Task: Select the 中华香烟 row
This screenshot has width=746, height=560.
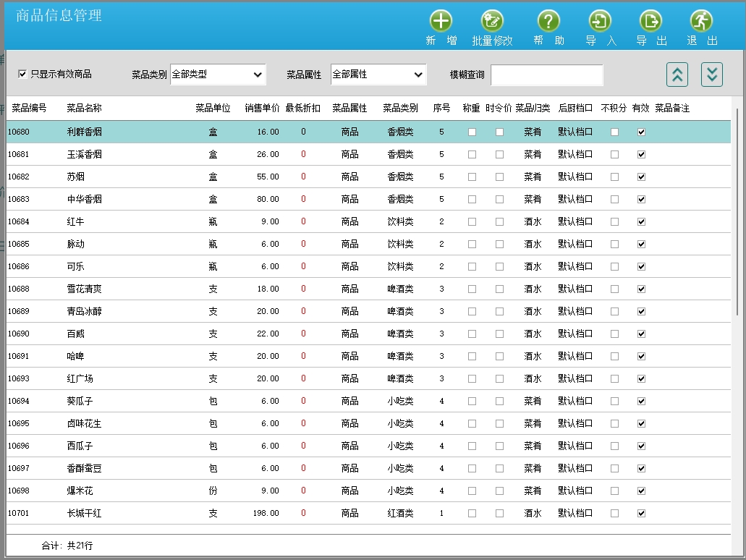Action: coord(84,199)
